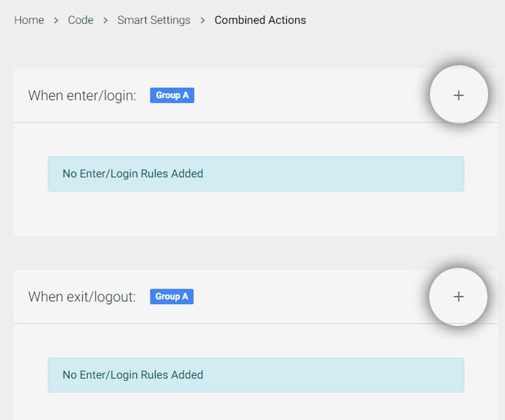Go to Home in the breadcrumb
The image size is (505, 420).
tap(29, 20)
